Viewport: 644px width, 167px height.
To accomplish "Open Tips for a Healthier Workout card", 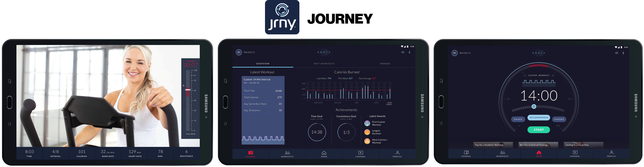I will tap(493, 145).
